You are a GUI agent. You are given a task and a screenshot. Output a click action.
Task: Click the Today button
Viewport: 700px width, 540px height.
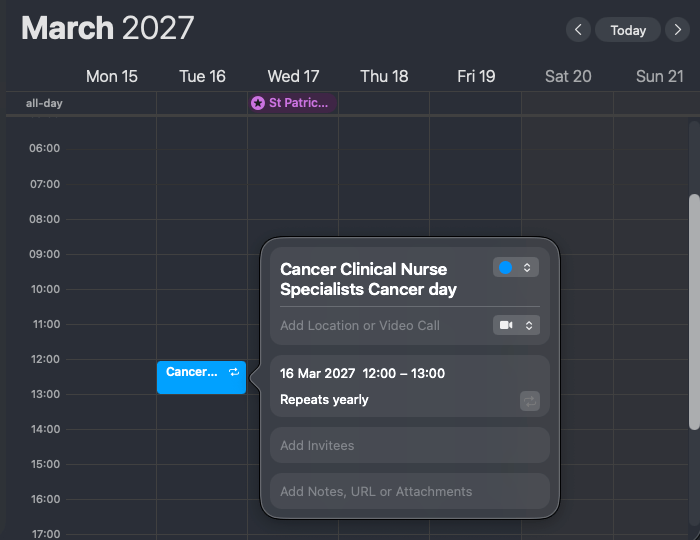pyautogui.click(x=628, y=30)
